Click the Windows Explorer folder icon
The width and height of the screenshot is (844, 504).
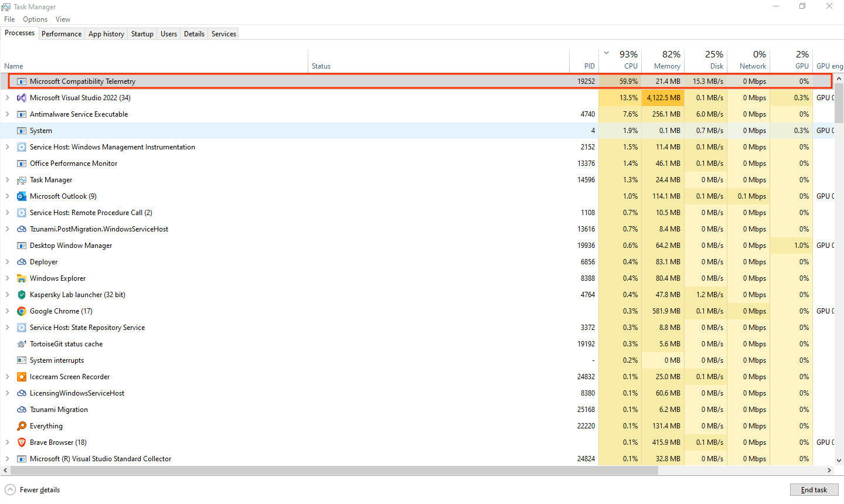click(x=22, y=278)
